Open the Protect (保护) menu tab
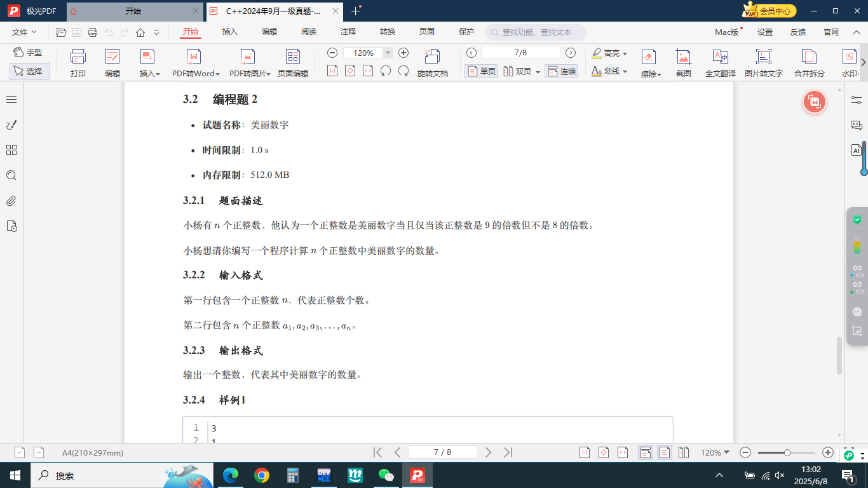The image size is (868, 488). [x=466, y=32]
